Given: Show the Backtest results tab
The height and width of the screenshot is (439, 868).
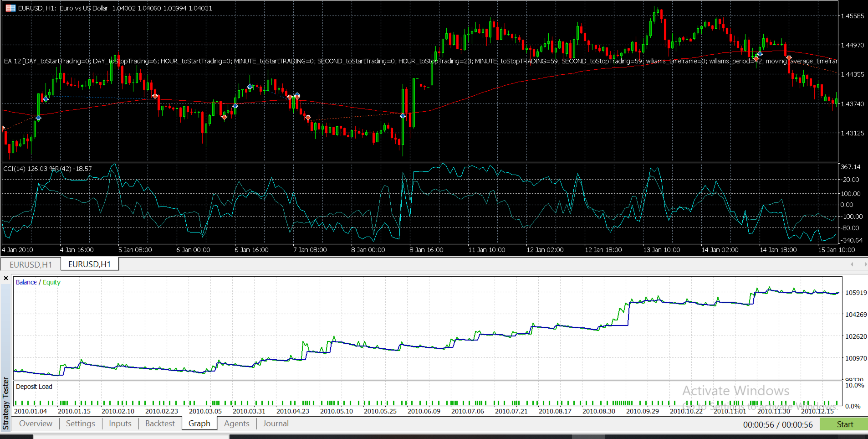Looking at the screenshot, I should point(160,424).
